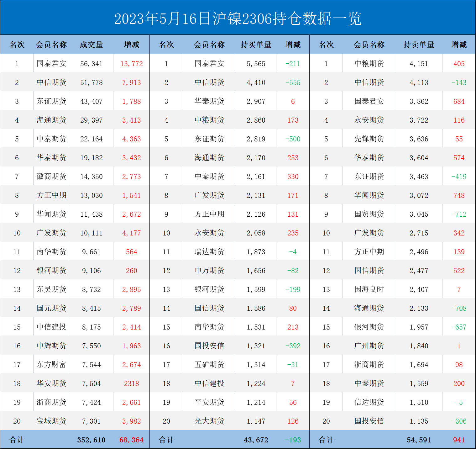Click the long change value 330
Image resolution: width=476 pixels, height=449 pixels.
293,177
